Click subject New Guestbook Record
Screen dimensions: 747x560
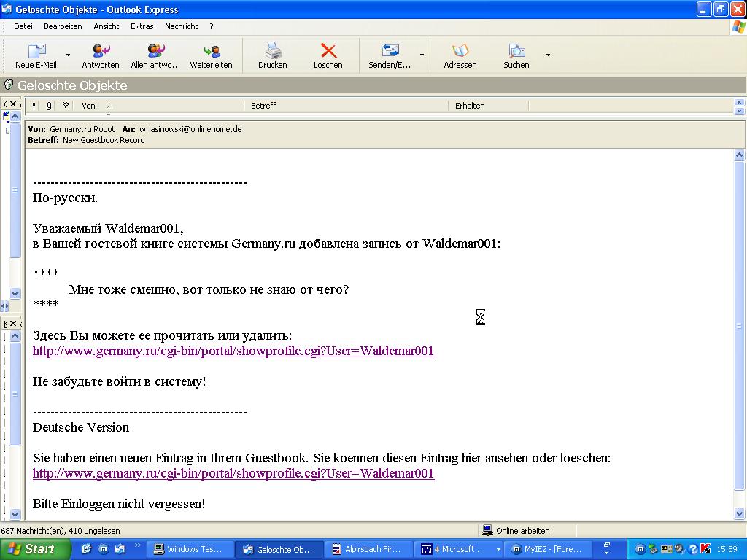click(104, 140)
